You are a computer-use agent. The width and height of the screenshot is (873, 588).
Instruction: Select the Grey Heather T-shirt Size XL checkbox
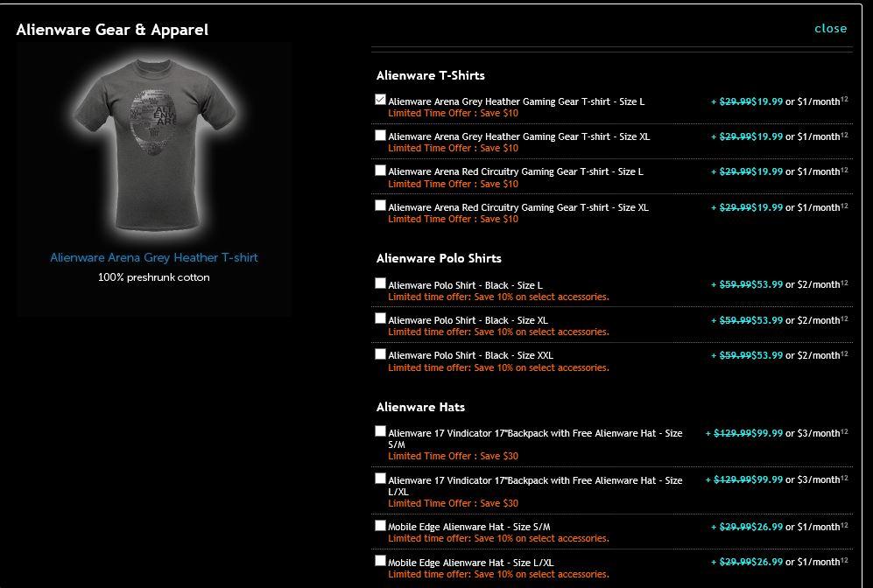[380, 135]
